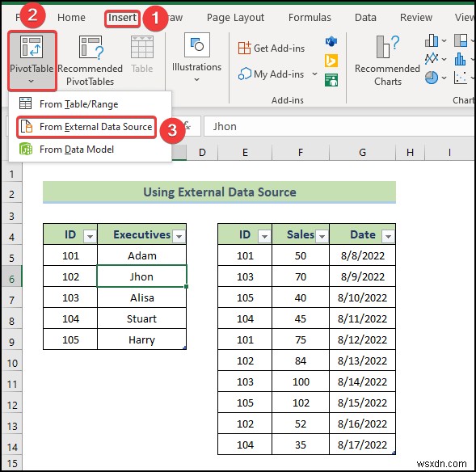476x472 pixels.
Task: Open Recommended PivotTables
Action: [x=91, y=61]
